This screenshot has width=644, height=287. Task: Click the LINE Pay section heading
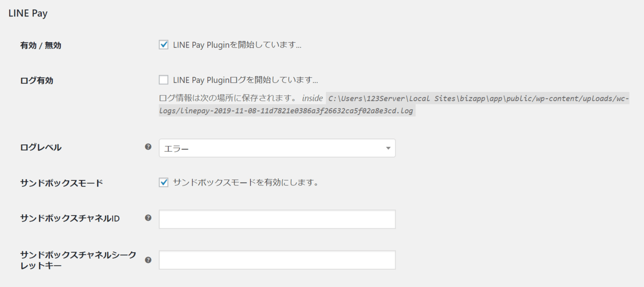[x=28, y=14]
